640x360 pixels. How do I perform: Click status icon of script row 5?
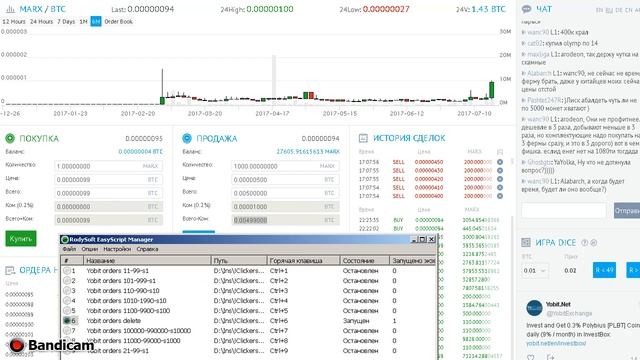[x=67, y=311]
